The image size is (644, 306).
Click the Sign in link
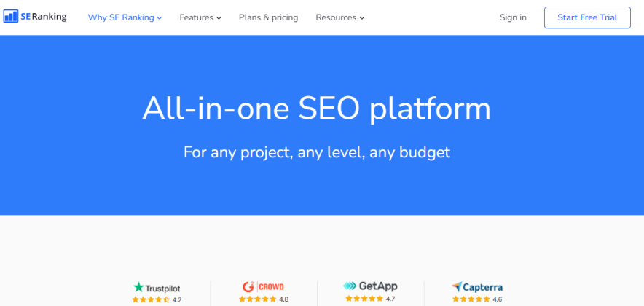point(513,17)
